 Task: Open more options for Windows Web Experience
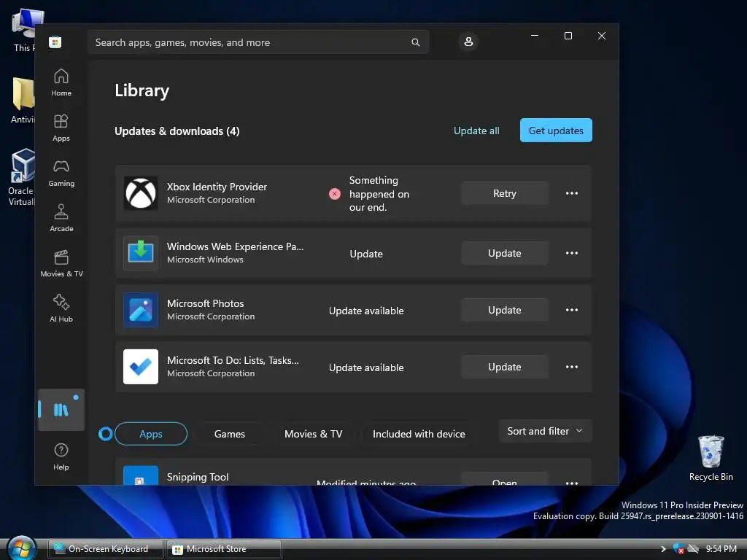572,253
